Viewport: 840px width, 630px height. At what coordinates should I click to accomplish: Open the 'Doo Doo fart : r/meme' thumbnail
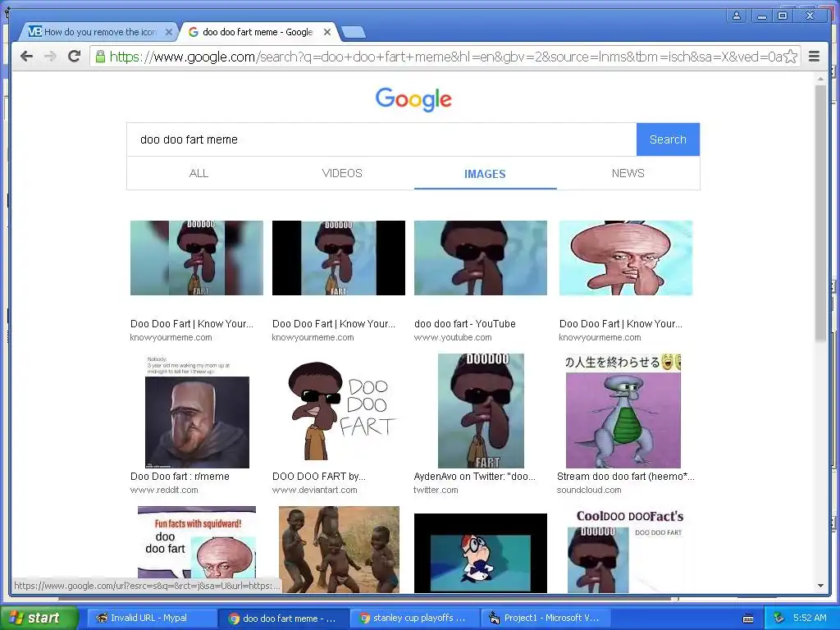(x=197, y=411)
